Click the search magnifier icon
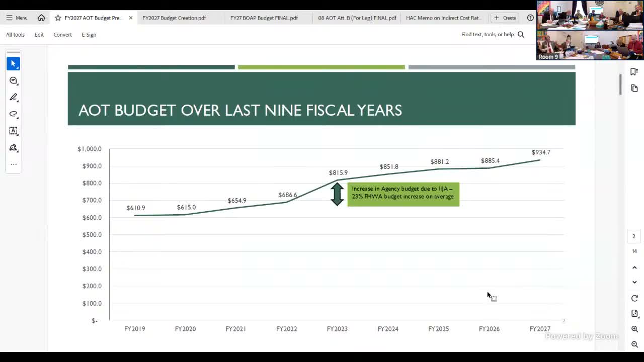 [521, 35]
